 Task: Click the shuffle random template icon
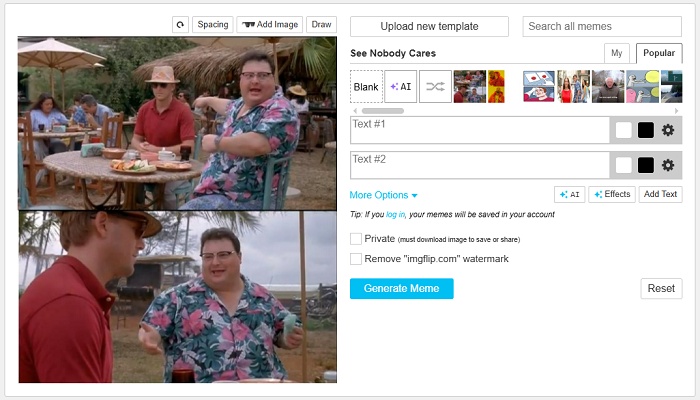(435, 87)
